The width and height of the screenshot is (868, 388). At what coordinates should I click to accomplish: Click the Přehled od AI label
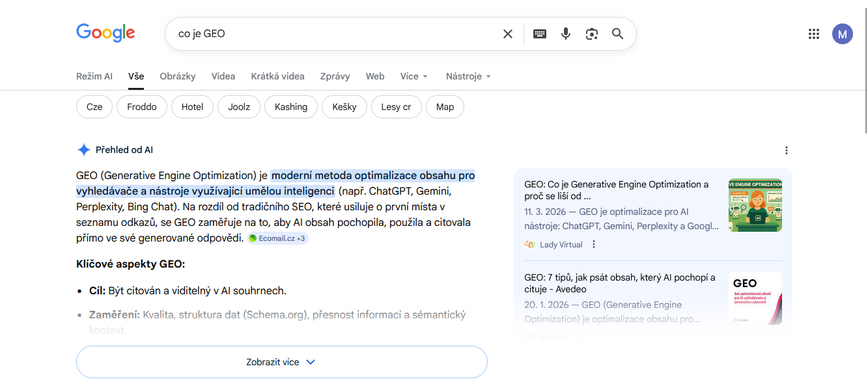coord(124,150)
